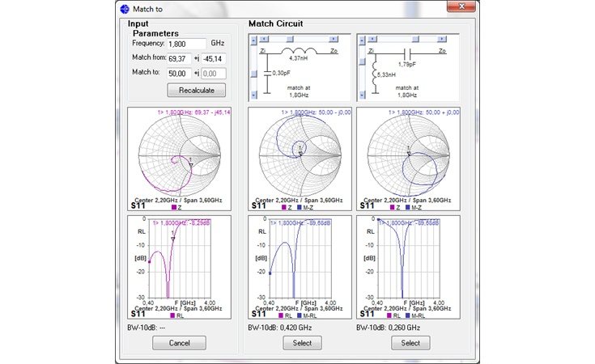Image resolution: width=595 pixels, height=364 pixels.
Task: Click the return loss plot above BW-10dB: 0,420 GHz
Action: tap(300, 267)
